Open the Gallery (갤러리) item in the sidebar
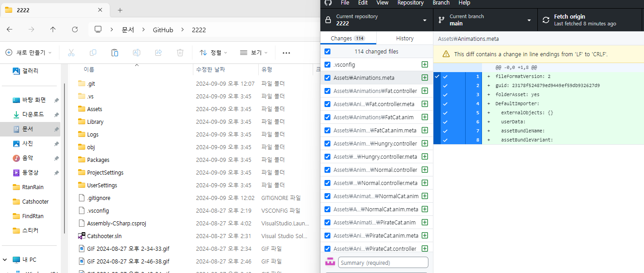The height and width of the screenshot is (273, 644). [30, 71]
